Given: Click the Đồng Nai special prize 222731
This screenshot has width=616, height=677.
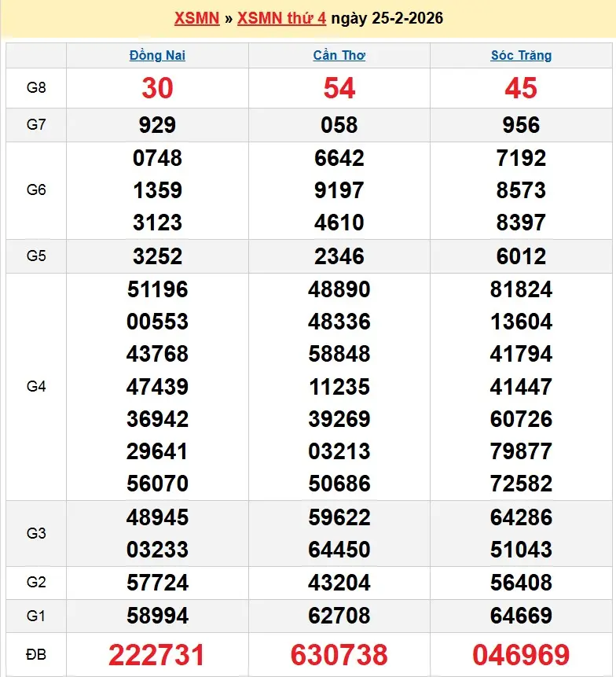Looking at the screenshot, I should pyautogui.click(x=157, y=654).
